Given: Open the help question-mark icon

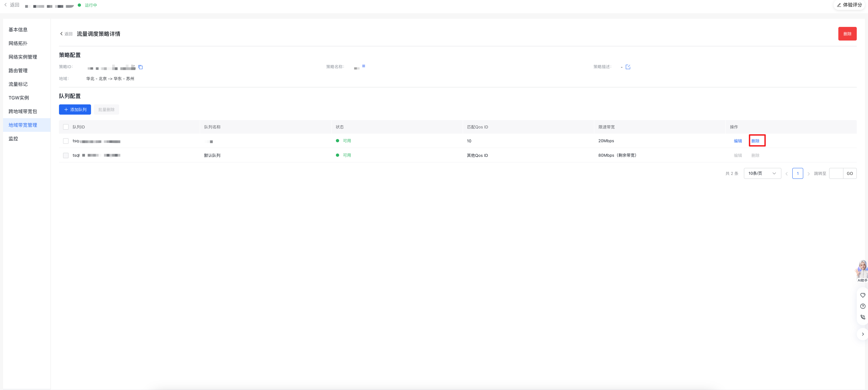Looking at the screenshot, I should click(863, 306).
